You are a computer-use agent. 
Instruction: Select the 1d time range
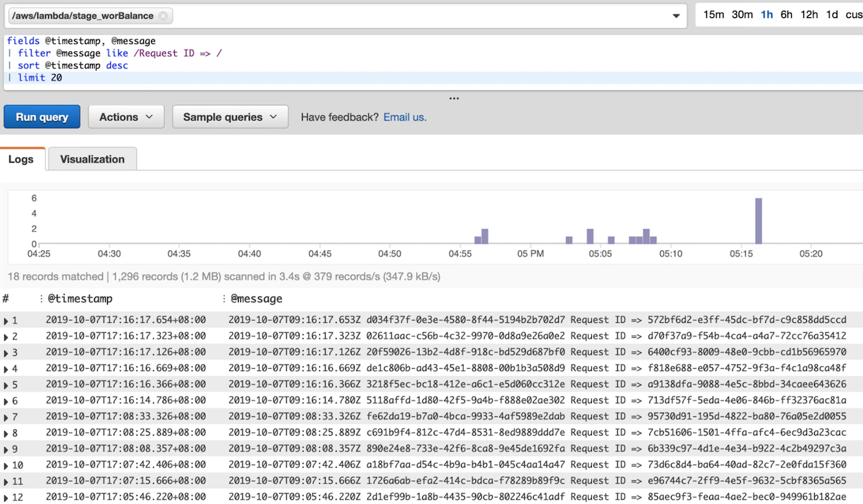[x=832, y=14]
